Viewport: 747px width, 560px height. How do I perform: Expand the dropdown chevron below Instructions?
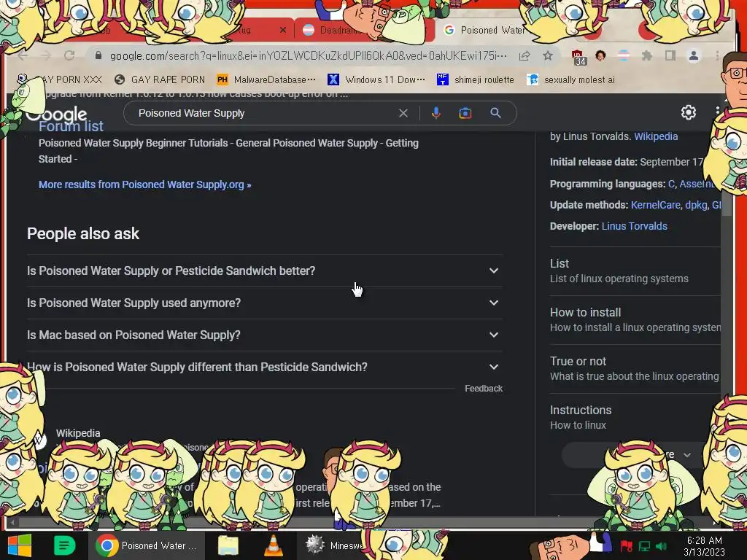coord(686,455)
